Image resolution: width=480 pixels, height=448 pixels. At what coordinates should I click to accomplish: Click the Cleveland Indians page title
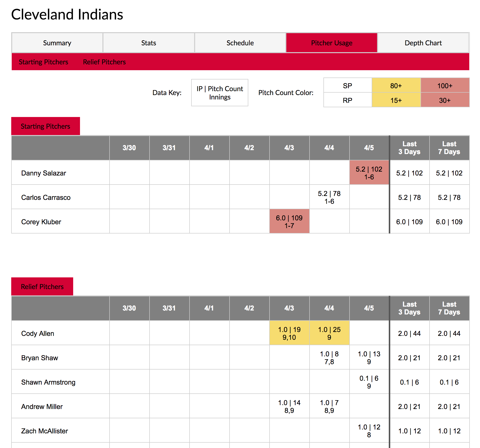(x=67, y=14)
